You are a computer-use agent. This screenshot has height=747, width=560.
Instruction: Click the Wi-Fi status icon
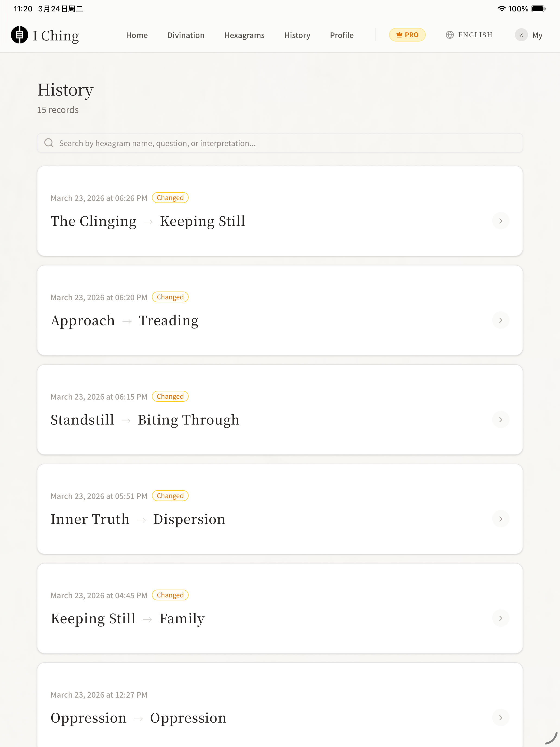[x=502, y=9]
